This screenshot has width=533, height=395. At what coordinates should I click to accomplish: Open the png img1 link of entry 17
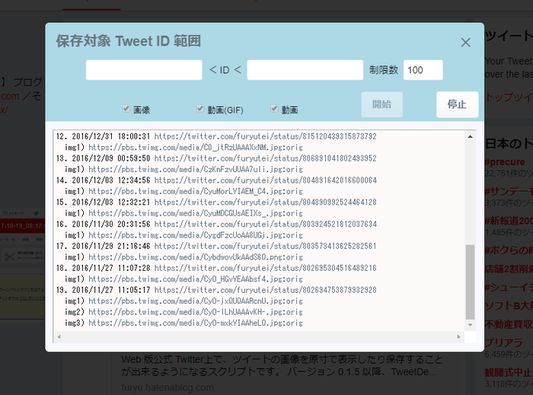pos(195,257)
